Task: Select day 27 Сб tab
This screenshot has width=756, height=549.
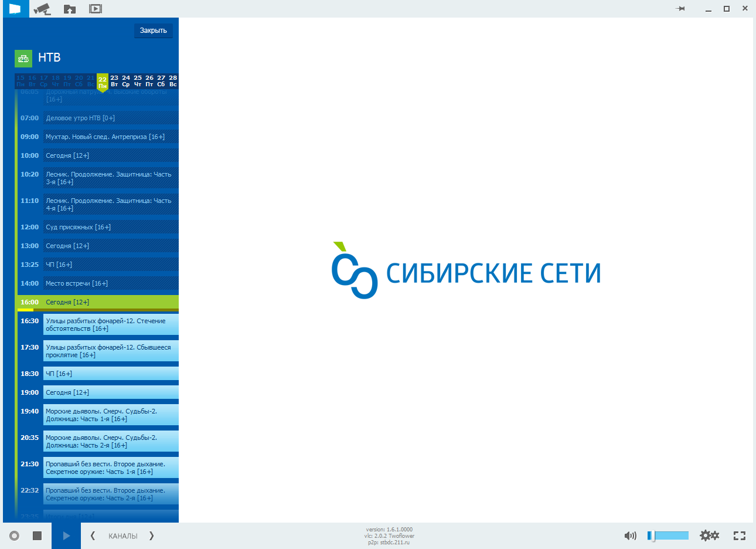Action: tap(161, 81)
